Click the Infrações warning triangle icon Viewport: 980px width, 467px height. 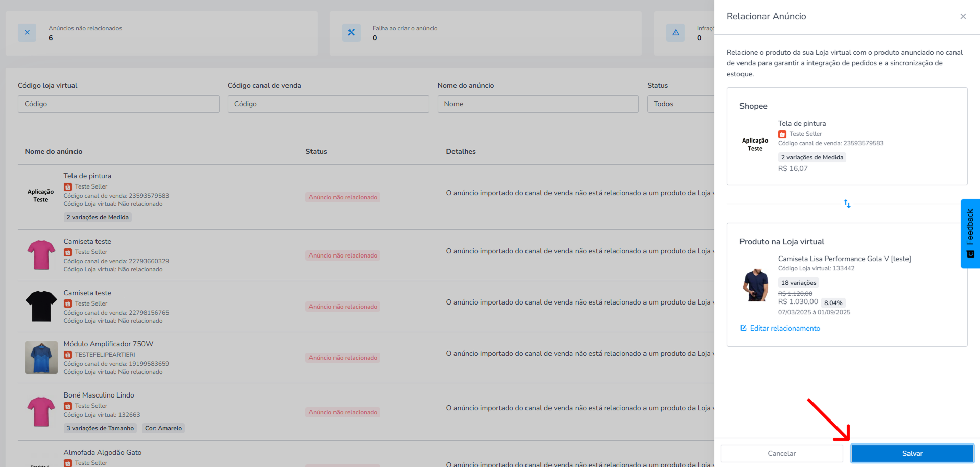[x=676, y=32]
